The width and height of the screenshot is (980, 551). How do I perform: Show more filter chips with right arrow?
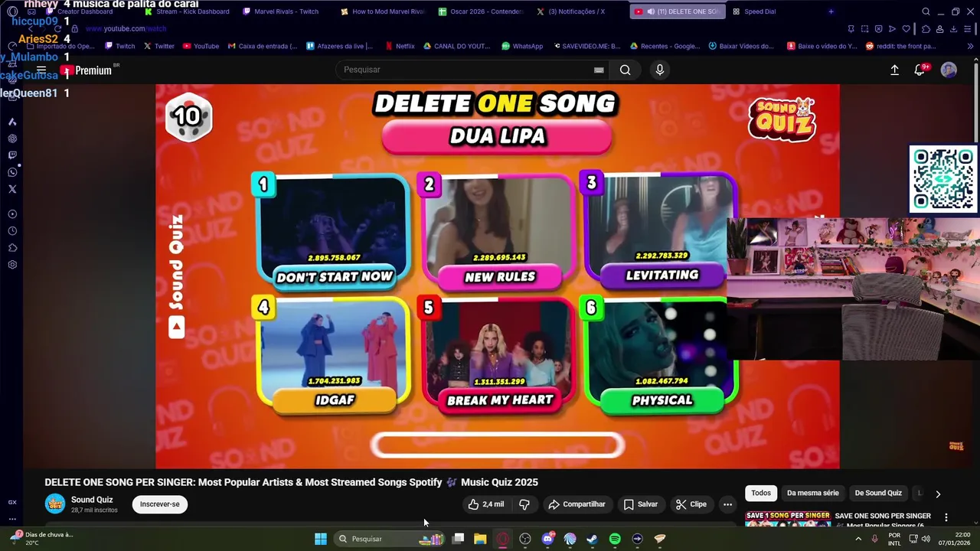click(x=938, y=494)
